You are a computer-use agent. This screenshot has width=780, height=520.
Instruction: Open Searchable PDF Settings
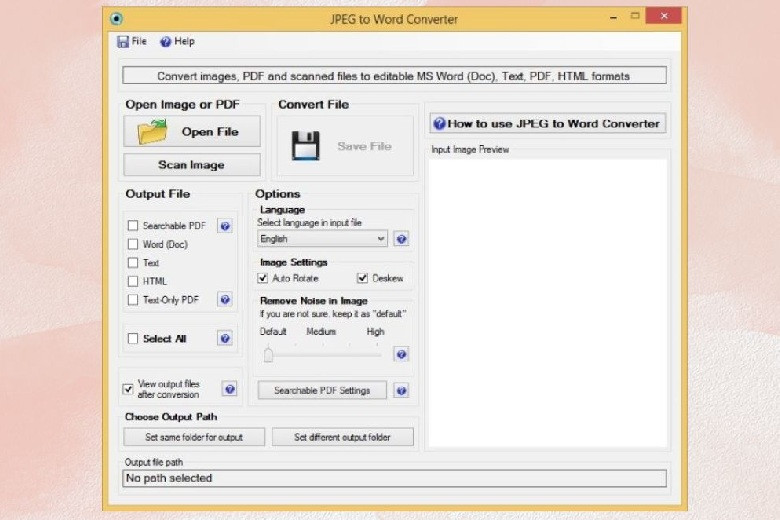click(322, 391)
